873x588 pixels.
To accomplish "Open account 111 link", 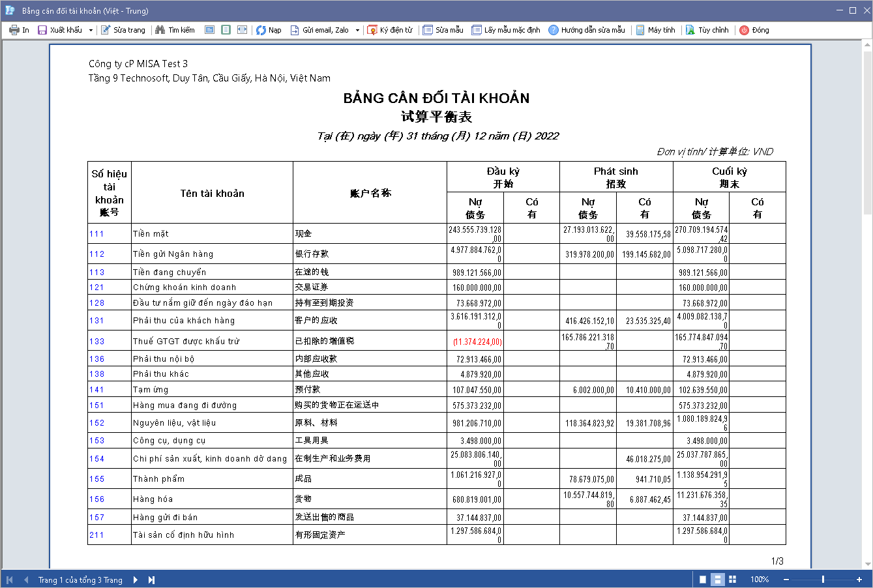I will pos(96,234).
